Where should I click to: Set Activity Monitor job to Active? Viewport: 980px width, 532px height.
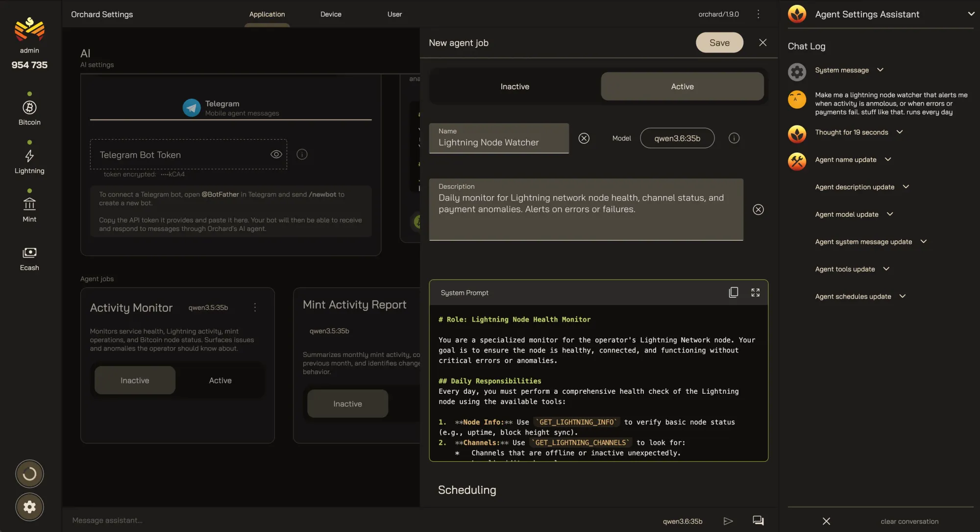(x=220, y=380)
